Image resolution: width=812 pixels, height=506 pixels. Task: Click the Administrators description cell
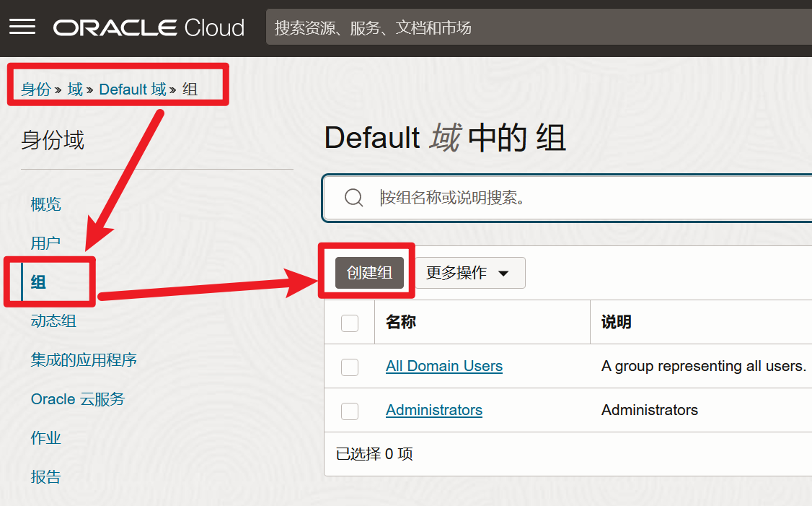[650, 410]
